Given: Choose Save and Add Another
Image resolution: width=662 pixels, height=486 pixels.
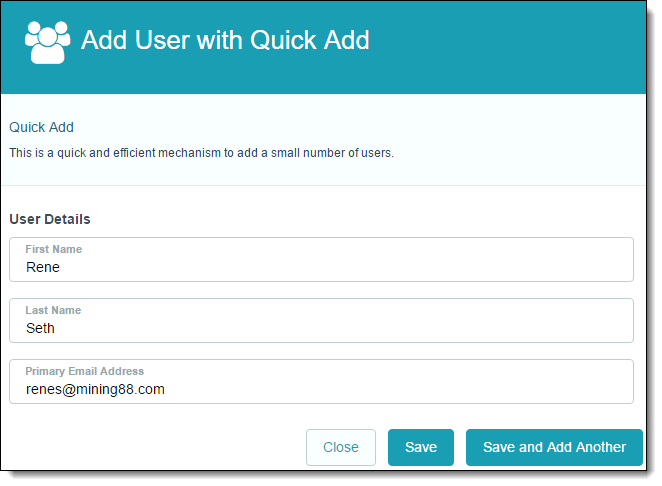Looking at the screenshot, I should click(554, 447).
